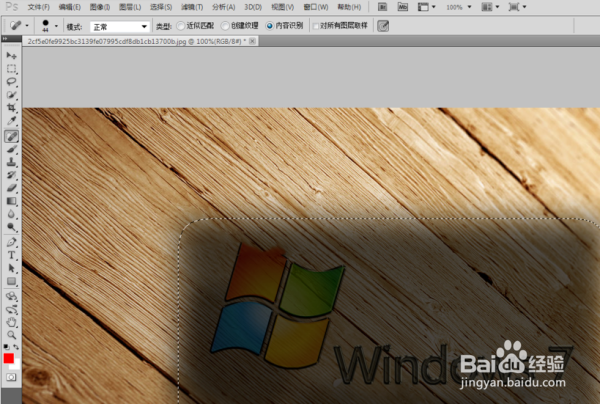
Task: Select the Eyedropper tool
Action: tap(11, 121)
